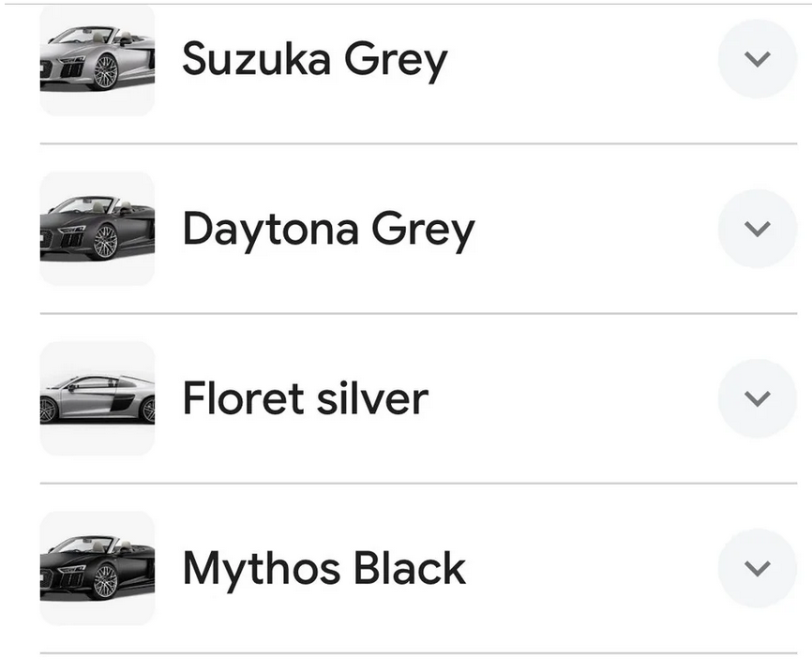Click empty row space right of Suzuka Grey

pos(581,60)
